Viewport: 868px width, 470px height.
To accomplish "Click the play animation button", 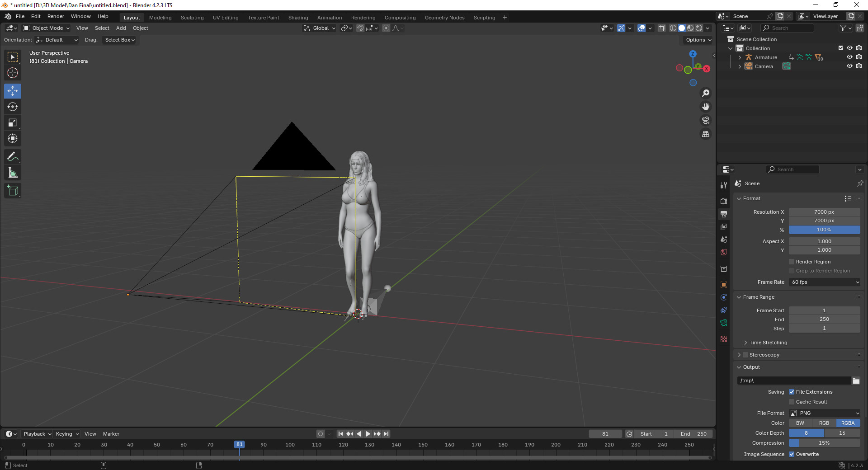I will pyautogui.click(x=368, y=434).
